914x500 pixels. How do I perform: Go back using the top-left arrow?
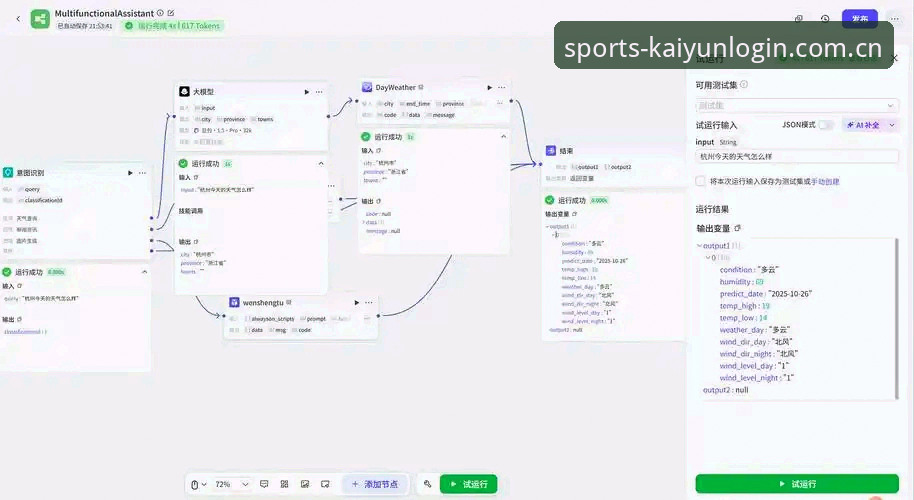point(18,19)
